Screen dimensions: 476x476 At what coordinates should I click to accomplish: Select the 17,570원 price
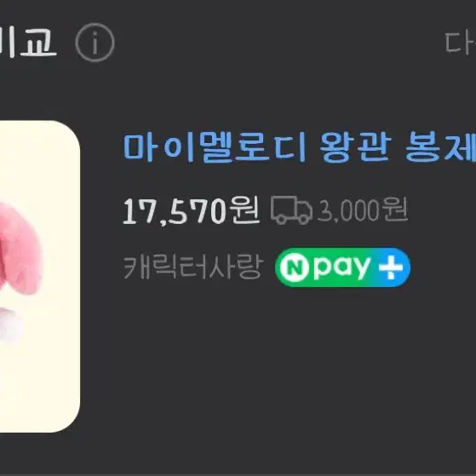click(191, 210)
